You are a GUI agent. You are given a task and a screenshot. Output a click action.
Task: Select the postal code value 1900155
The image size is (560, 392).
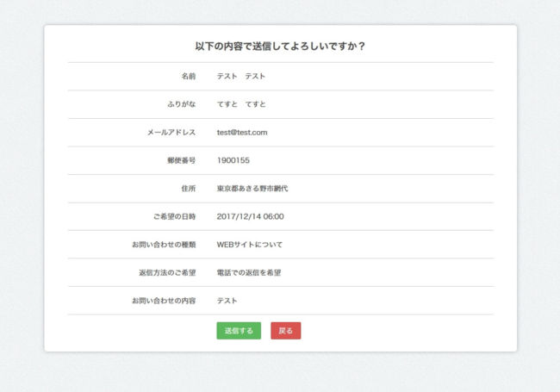(233, 160)
